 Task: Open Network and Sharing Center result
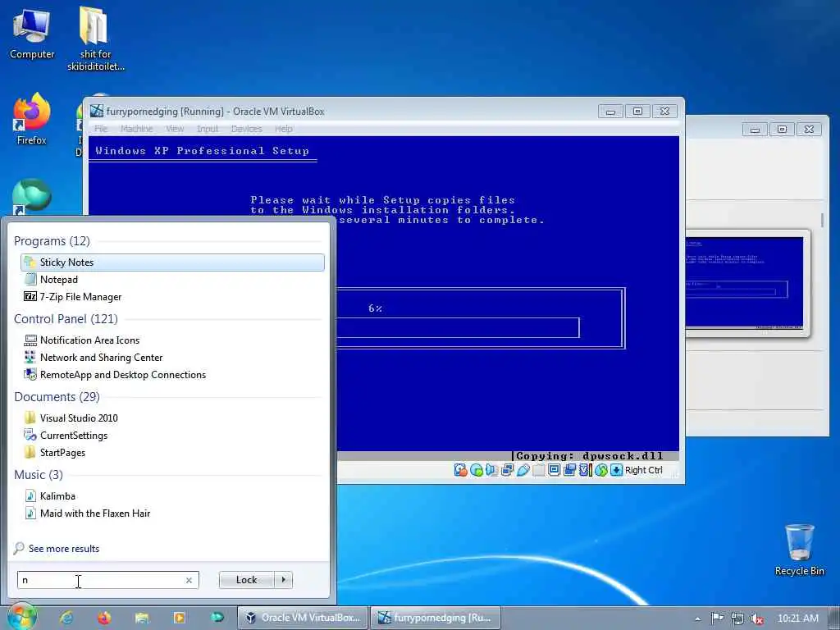172,358
